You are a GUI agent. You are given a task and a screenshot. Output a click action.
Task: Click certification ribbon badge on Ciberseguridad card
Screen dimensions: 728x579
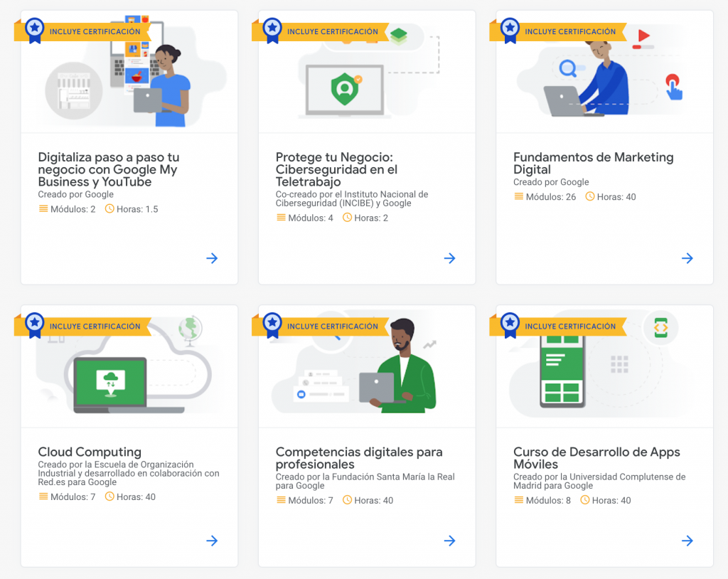point(272,30)
